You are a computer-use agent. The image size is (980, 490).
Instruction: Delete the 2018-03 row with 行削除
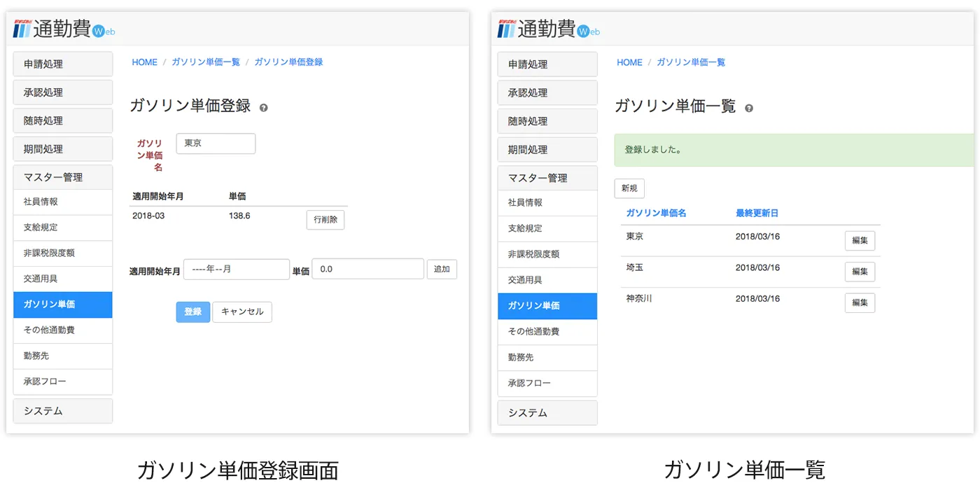[x=325, y=219]
